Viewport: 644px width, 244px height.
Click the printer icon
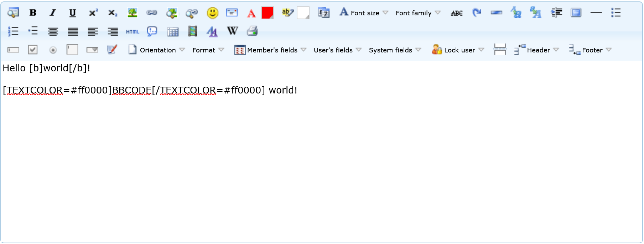[x=252, y=31]
